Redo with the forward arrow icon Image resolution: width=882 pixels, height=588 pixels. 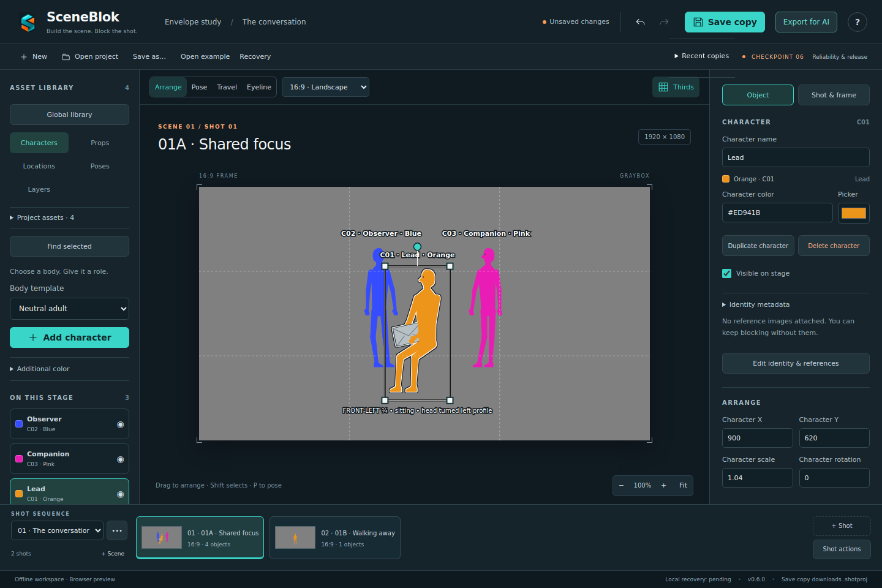pyautogui.click(x=664, y=22)
